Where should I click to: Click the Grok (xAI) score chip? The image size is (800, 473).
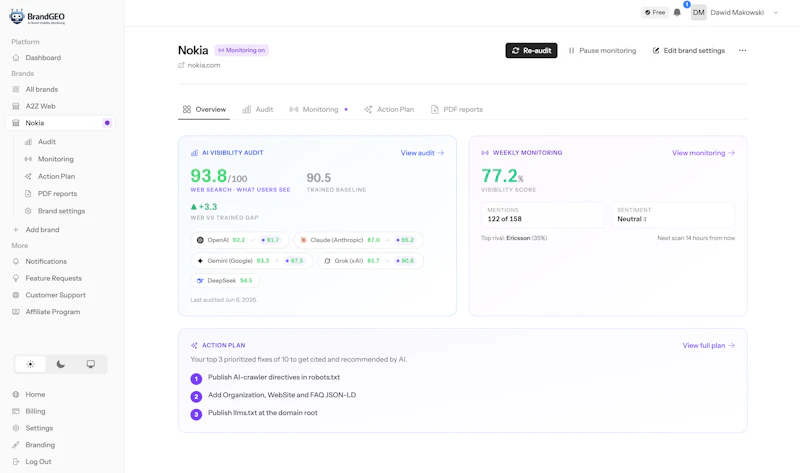pyautogui.click(x=370, y=261)
